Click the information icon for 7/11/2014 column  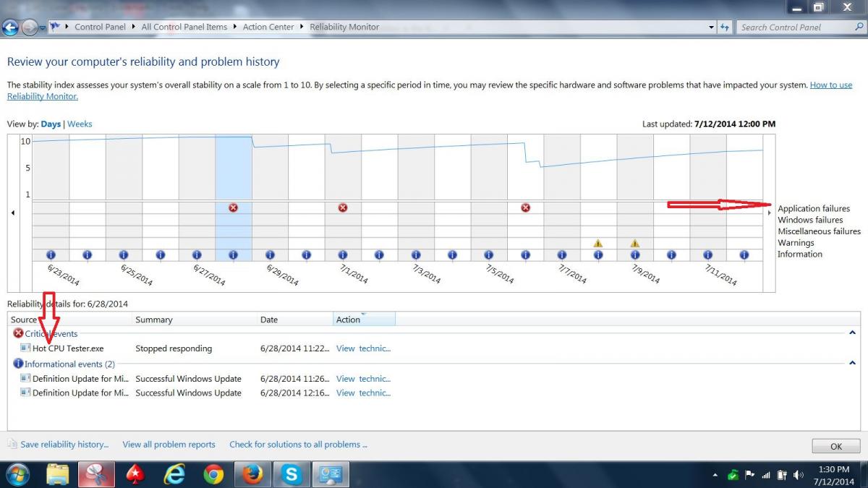coord(708,254)
